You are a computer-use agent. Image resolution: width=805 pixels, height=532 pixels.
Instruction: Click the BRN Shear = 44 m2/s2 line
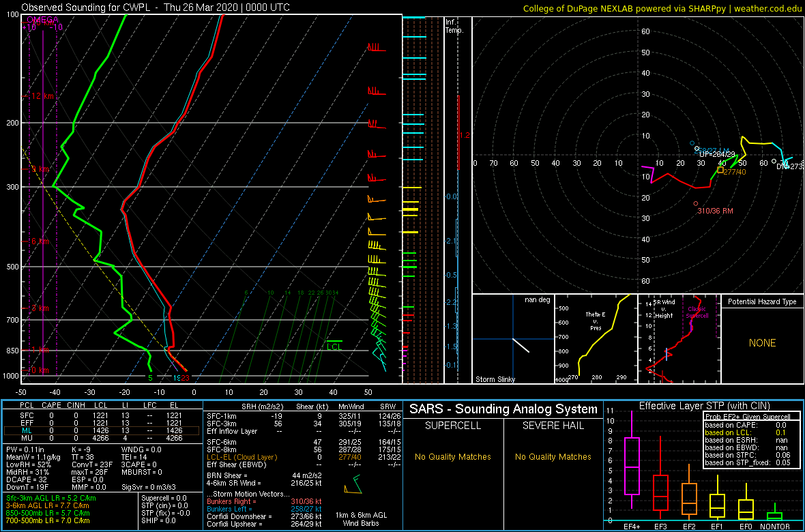(x=264, y=475)
